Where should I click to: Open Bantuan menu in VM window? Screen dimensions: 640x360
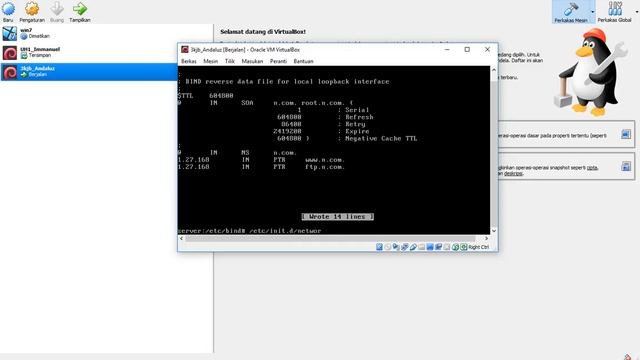pyautogui.click(x=303, y=61)
